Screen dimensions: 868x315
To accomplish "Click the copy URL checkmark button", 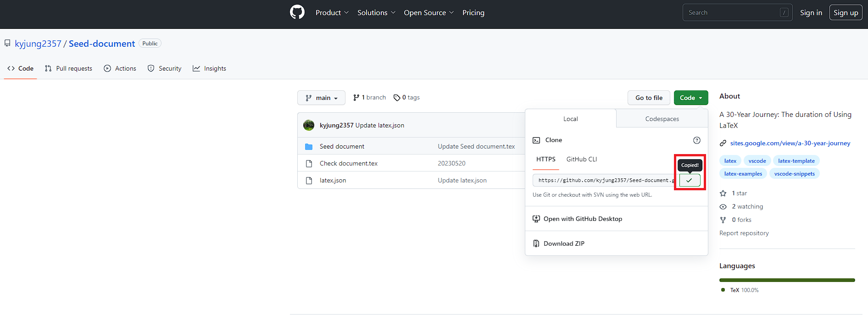I will click(x=690, y=180).
